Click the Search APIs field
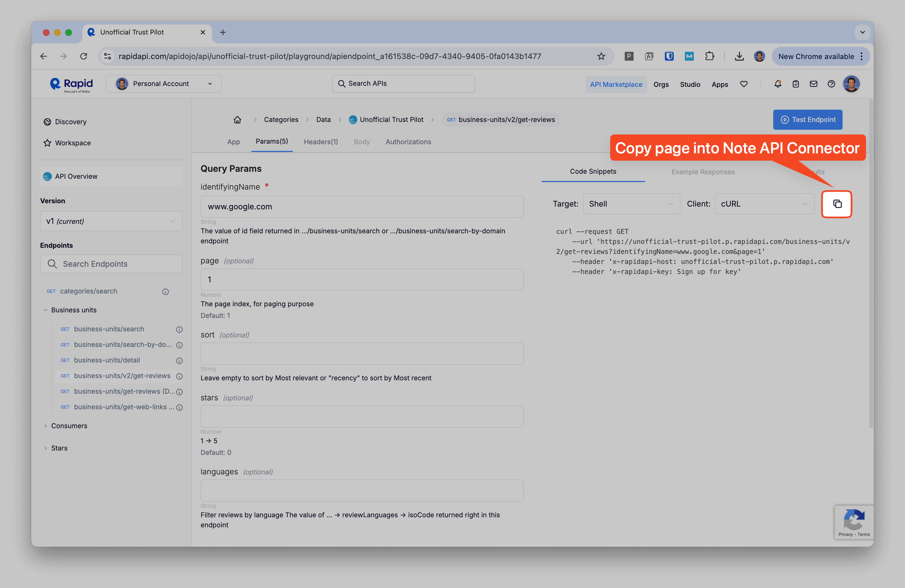 click(403, 84)
